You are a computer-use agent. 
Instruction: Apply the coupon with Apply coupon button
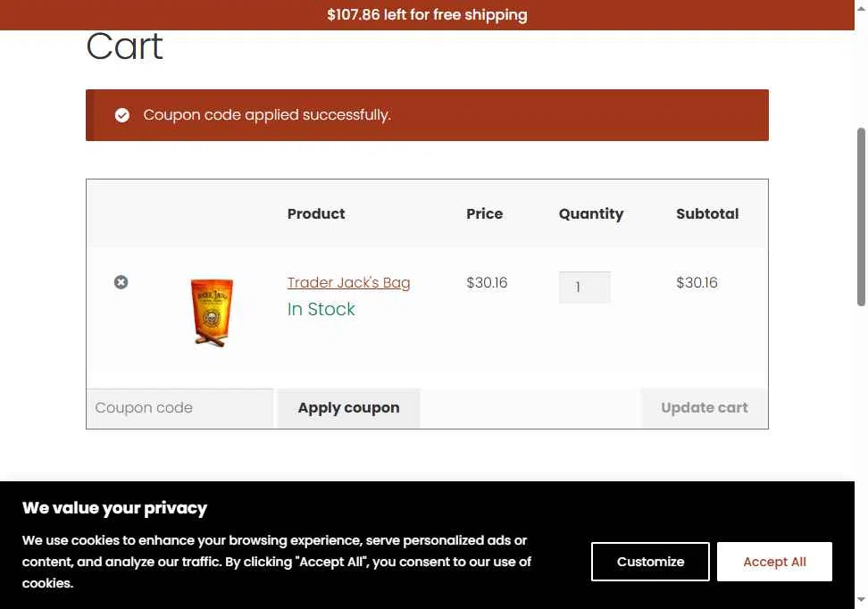(x=349, y=408)
